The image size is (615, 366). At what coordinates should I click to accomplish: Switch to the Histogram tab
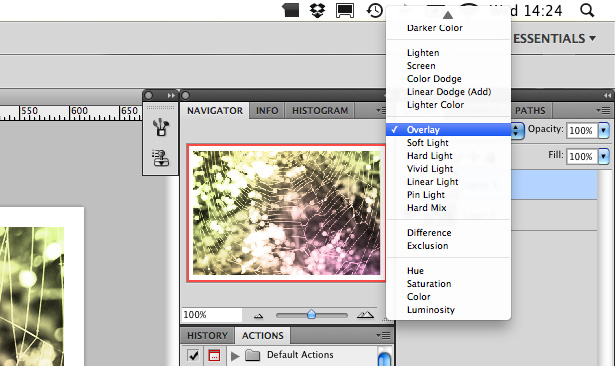[x=320, y=111]
